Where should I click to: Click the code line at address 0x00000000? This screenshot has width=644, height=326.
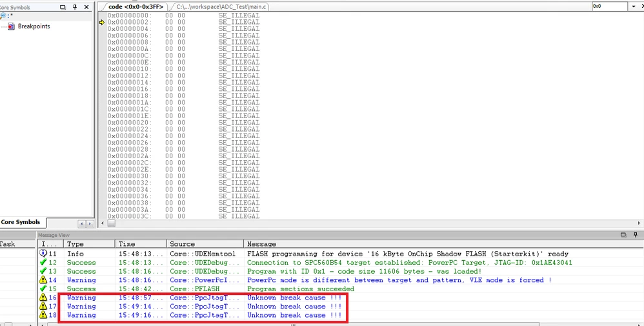pos(184,15)
